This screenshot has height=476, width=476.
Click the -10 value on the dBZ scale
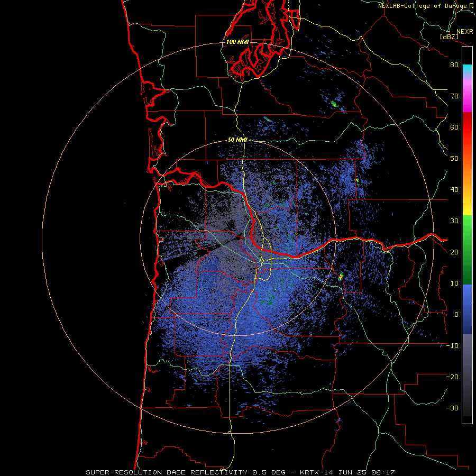click(452, 346)
